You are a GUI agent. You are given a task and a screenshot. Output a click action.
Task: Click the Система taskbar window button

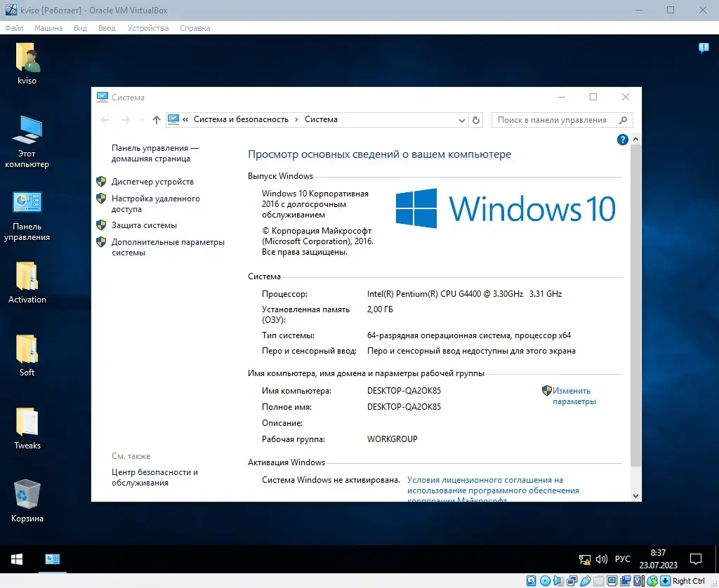pos(52,559)
